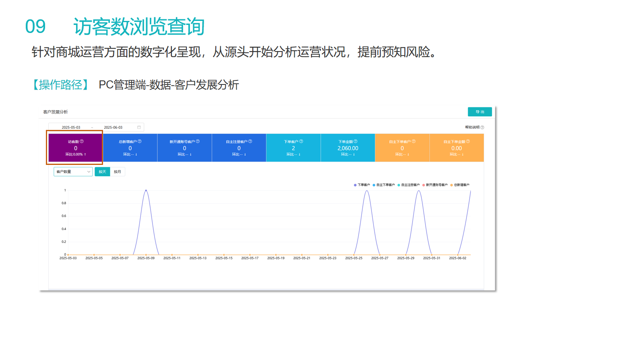
Task: Switch to the 按天 view tab
Action: click(102, 172)
